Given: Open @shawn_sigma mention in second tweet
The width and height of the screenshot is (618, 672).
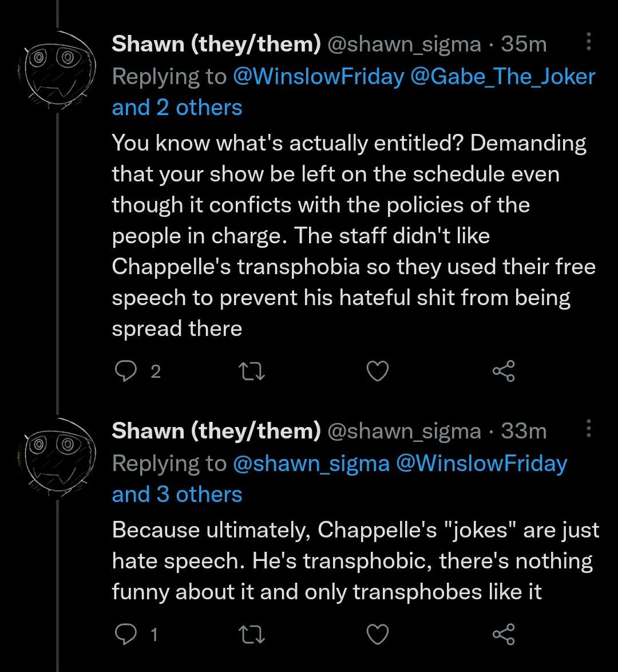Looking at the screenshot, I should [311, 464].
